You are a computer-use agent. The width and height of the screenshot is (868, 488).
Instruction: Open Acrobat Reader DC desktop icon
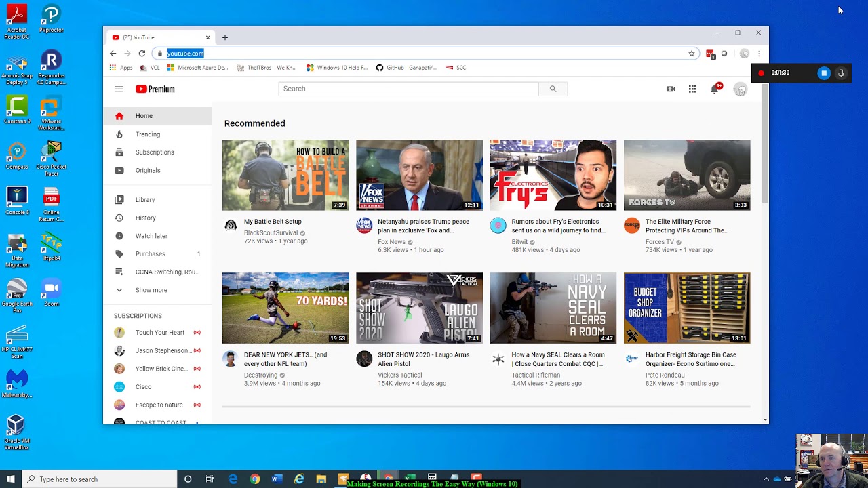click(17, 22)
